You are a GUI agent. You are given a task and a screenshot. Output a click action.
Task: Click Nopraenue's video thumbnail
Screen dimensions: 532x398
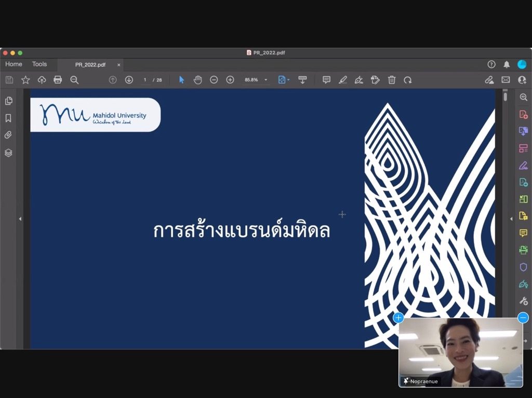coord(461,352)
